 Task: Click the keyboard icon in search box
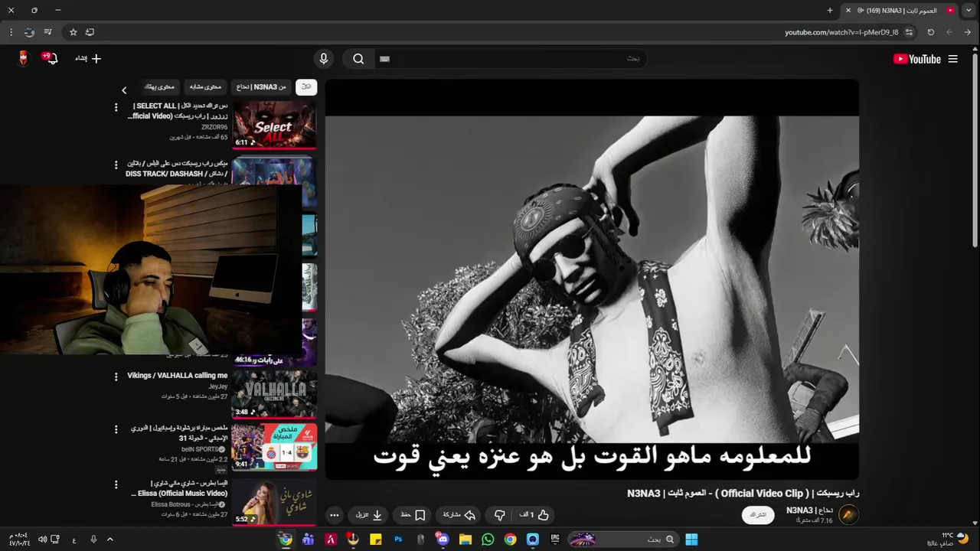tap(384, 59)
